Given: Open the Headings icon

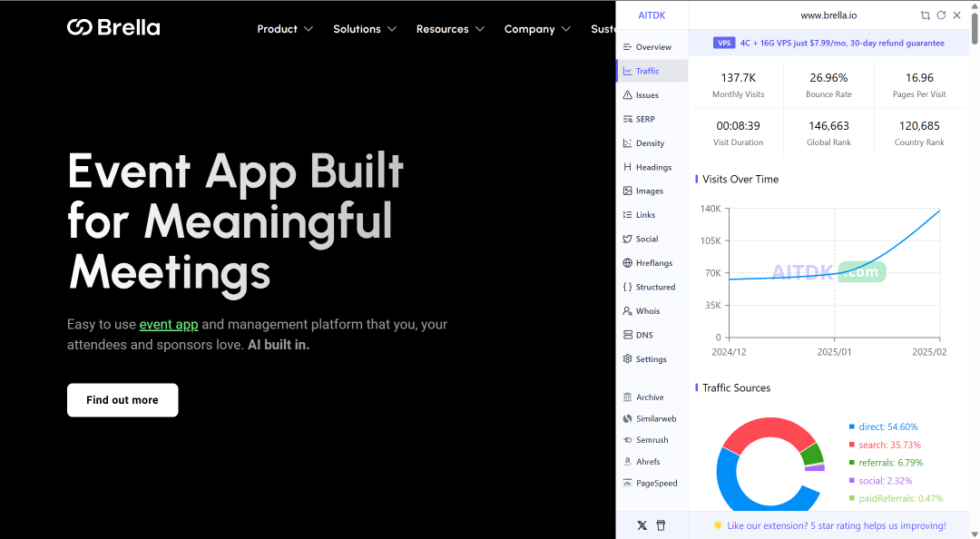Looking at the screenshot, I should 628,167.
